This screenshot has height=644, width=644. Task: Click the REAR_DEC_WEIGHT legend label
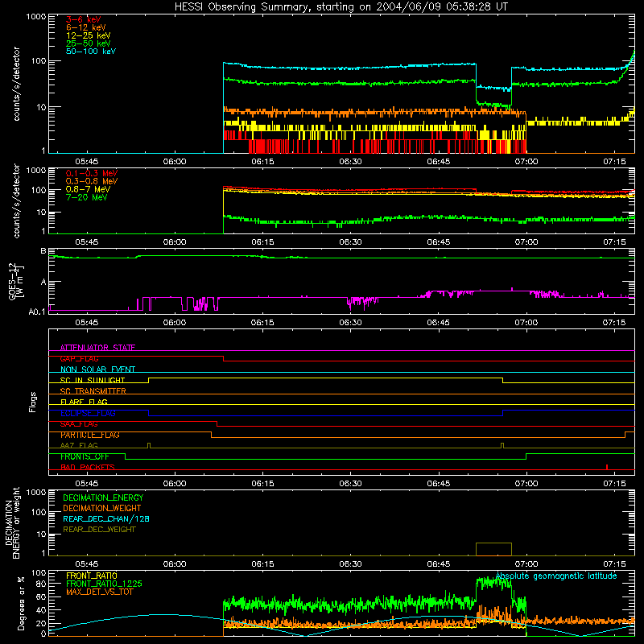(99, 530)
